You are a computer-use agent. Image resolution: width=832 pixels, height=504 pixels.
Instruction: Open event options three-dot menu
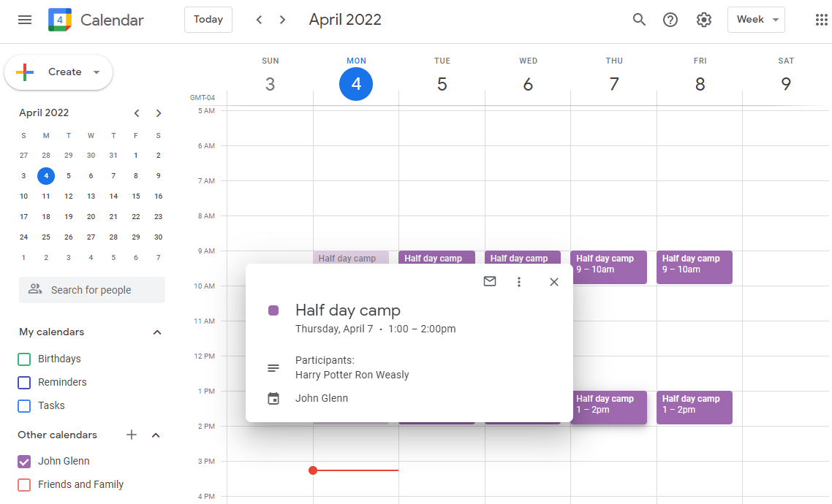pyautogui.click(x=519, y=282)
